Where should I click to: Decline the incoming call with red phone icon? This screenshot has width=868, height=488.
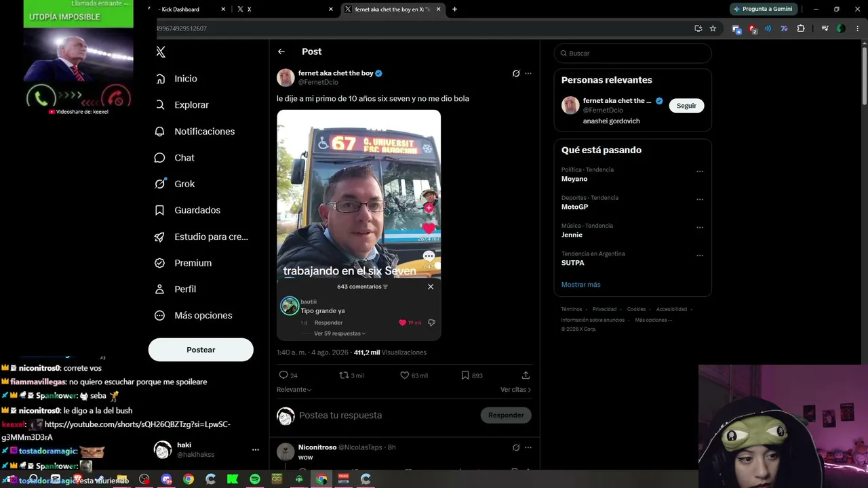point(117,97)
